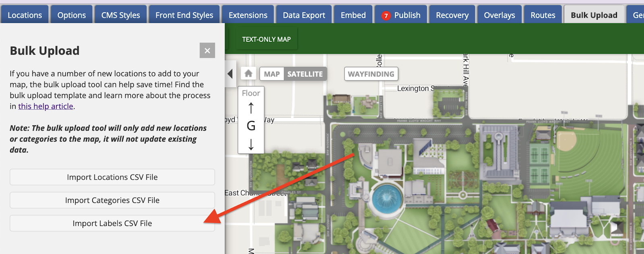Close the Bulk Upload panel
The image size is (644, 254).
click(x=207, y=51)
